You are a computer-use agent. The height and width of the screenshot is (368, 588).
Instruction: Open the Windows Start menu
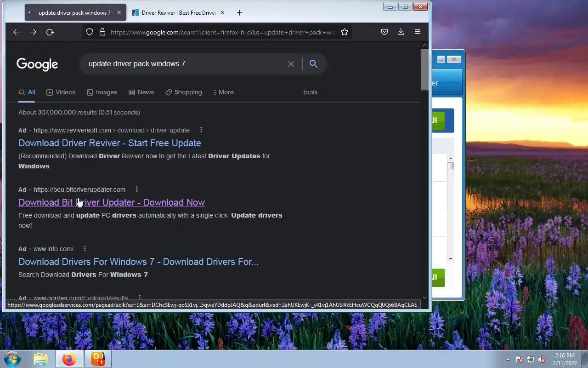(12, 359)
